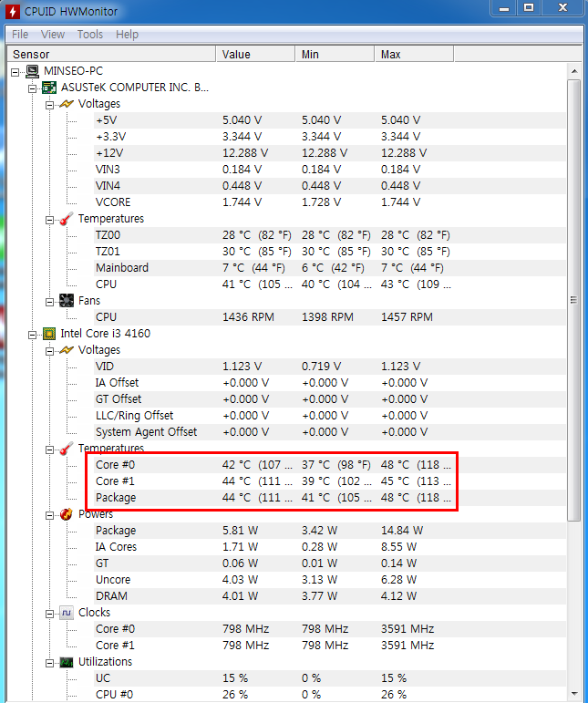Select the DRAM power row
This screenshot has width=588, height=703.
[330, 595]
